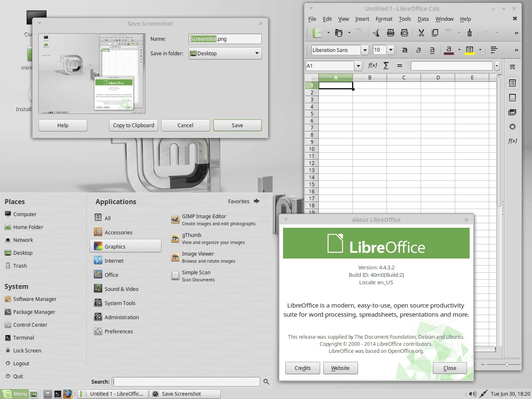Click Close in About LibreOffice dialog
The height and width of the screenshot is (399, 532).
450,368
